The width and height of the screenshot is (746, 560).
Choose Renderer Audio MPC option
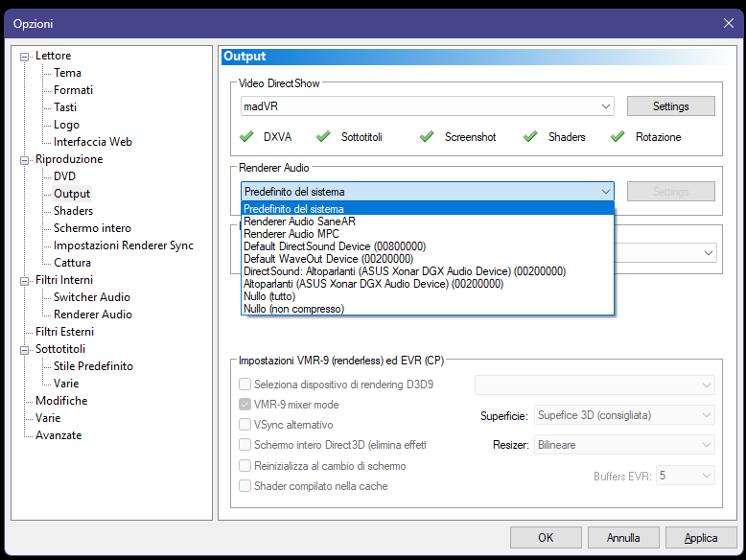click(428, 234)
